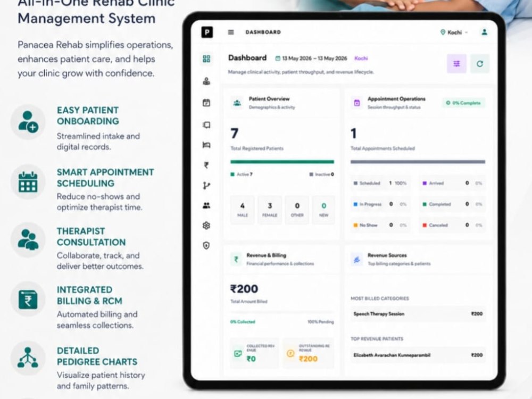Click the grey appointments progress bar

click(418, 162)
